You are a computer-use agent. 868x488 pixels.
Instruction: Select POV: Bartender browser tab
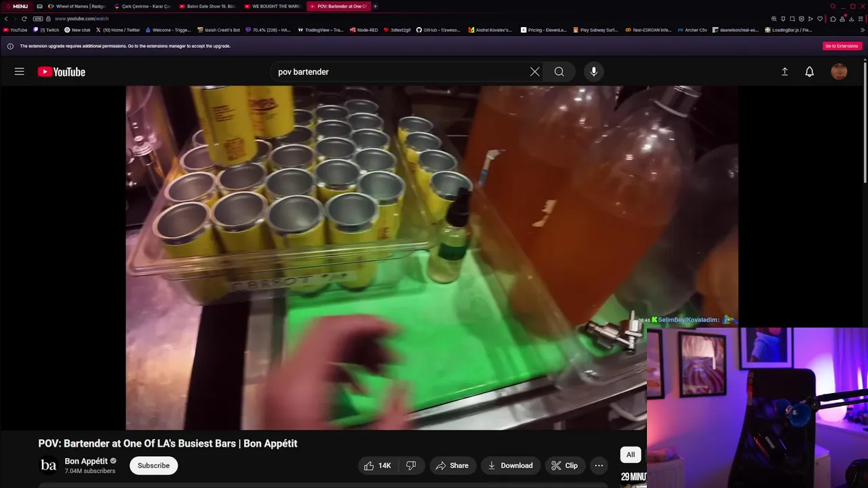coord(338,6)
